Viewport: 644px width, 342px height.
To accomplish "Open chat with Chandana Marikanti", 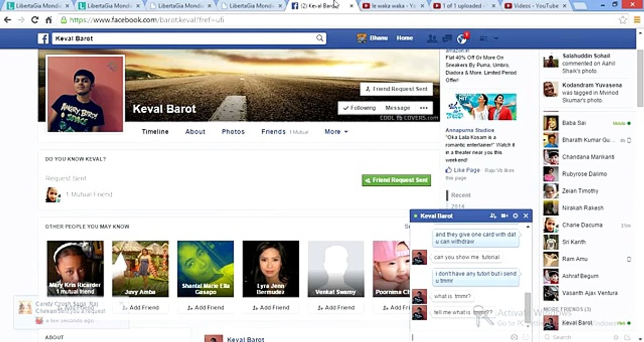I will tap(587, 157).
